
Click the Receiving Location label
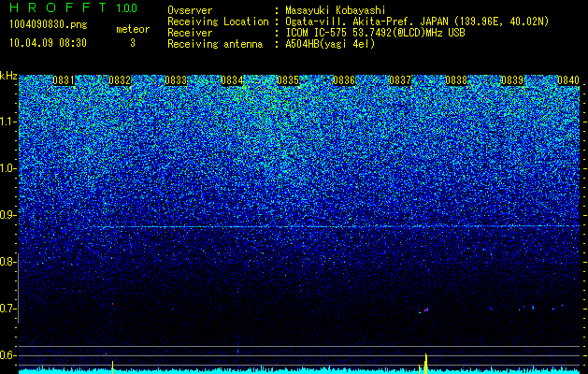218,22
